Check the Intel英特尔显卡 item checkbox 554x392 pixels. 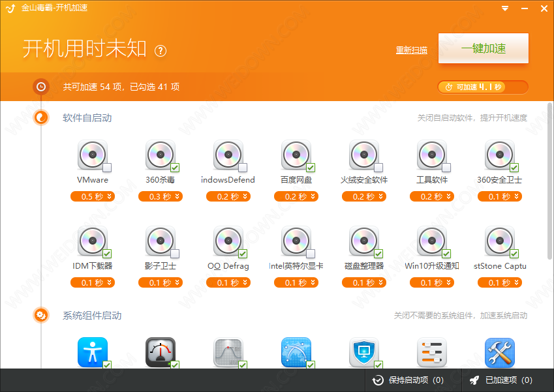click(x=311, y=254)
